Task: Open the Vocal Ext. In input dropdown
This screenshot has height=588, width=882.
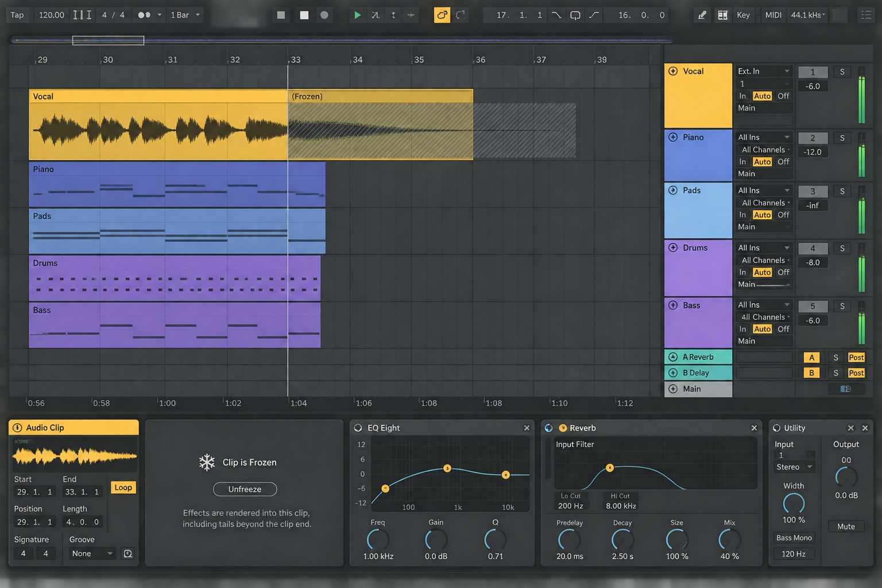Action: pyautogui.click(x=764, y=71)
